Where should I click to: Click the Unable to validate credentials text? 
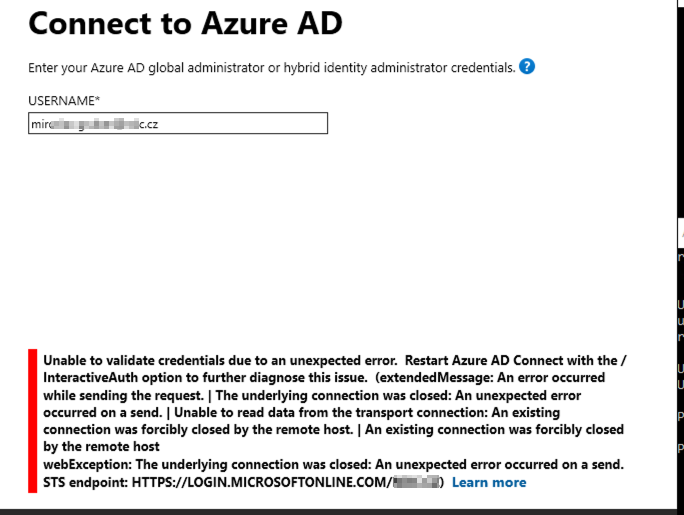(x=220, y=361)
